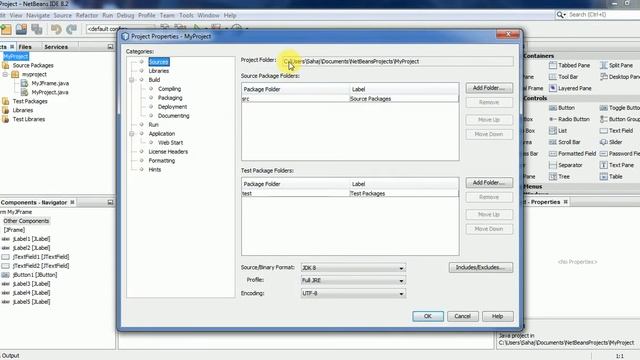Confirm the dialog with OK
640x360 pixels.
click(428, 316)
